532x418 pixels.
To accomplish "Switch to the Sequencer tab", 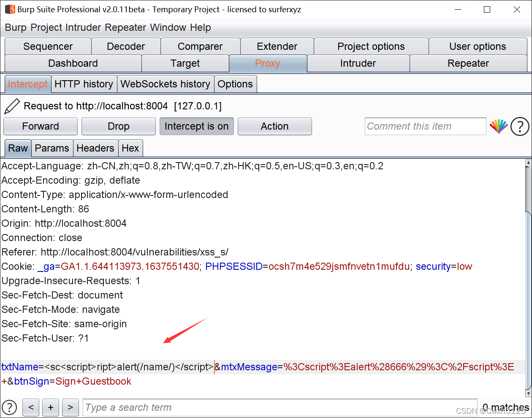I will [48, 46].
